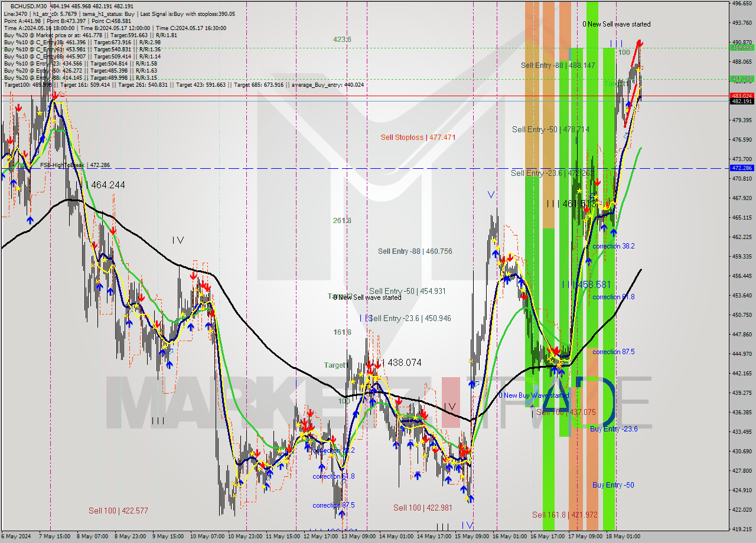Viewport: 756px width, 543px height.
Task: Click the '14 May 17:00' time label
Action: point(435,537)
